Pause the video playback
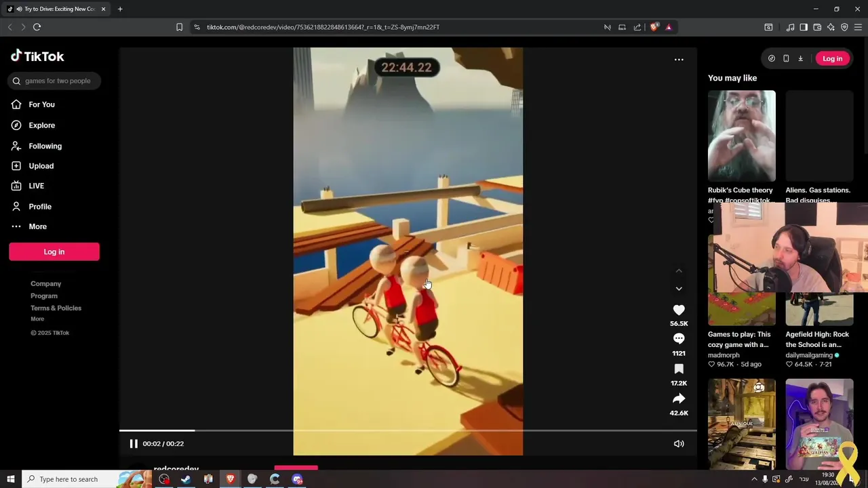868x488 pixels. 134,444
